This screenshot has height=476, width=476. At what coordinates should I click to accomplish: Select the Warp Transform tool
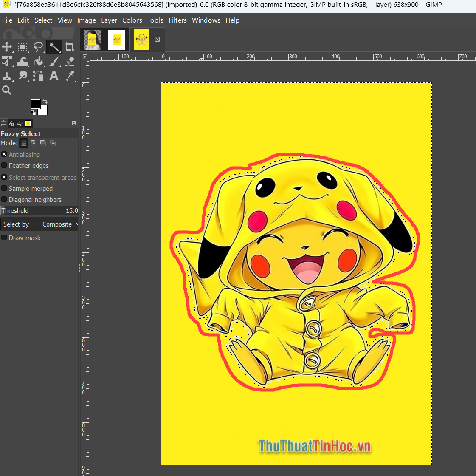pyautogui.click(x=23, y=61)
